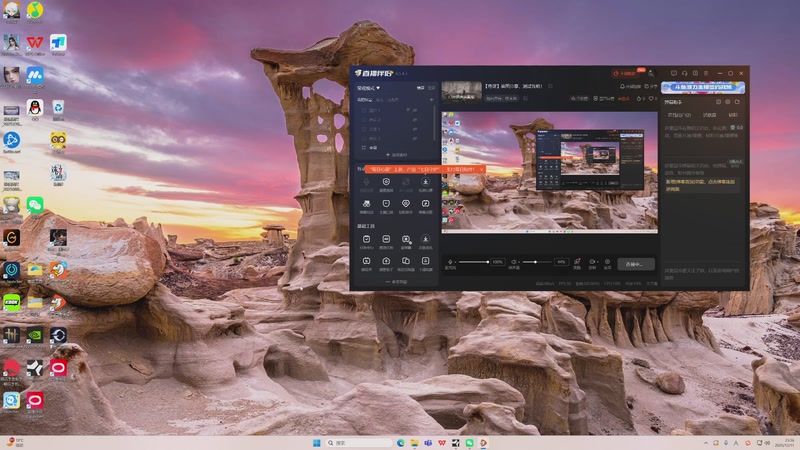Screen dimensions: 800x450
Task: Open the hamburger menu icon in the title bar
Action: (706, 73)
